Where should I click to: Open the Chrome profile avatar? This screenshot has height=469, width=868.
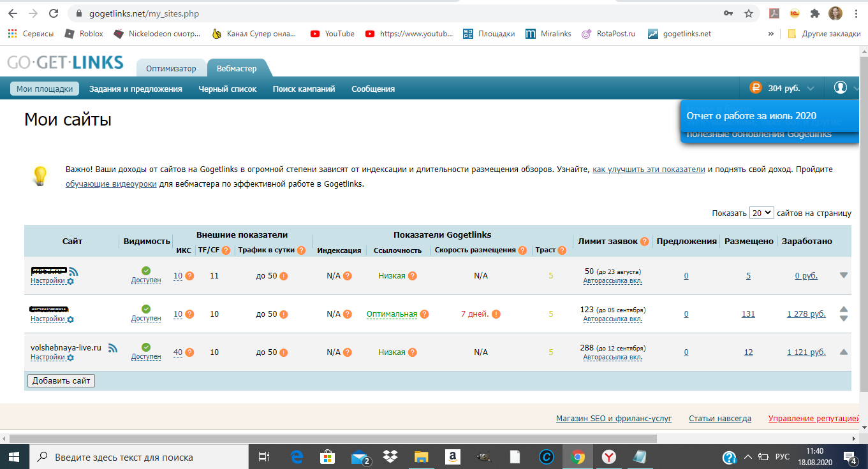[x=834, y=13]
